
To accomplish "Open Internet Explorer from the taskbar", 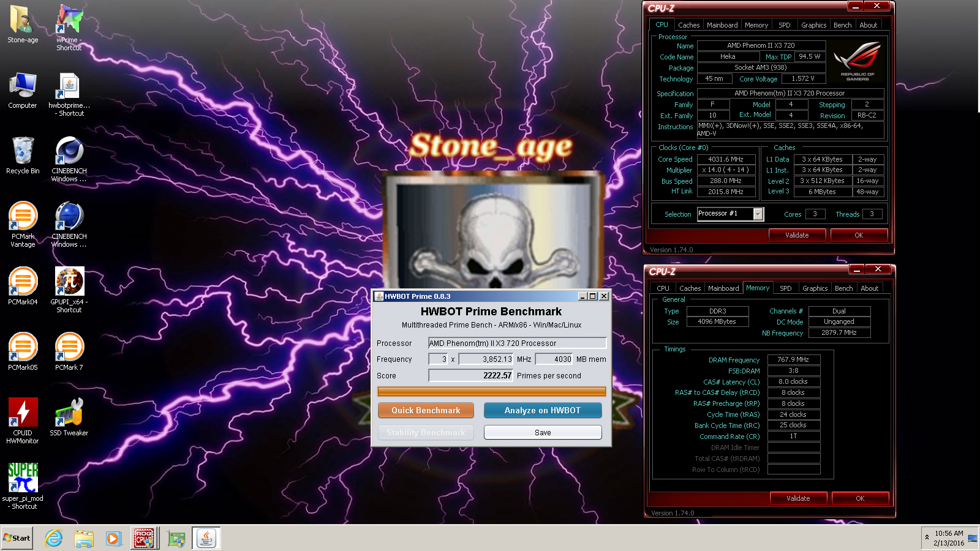I will [x=54, y=538].
